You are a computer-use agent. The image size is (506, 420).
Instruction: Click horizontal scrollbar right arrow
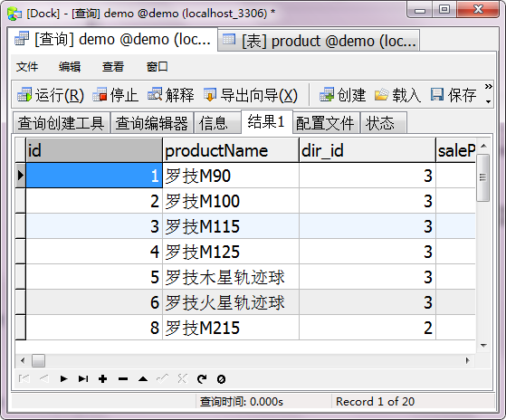click(468, 360)
